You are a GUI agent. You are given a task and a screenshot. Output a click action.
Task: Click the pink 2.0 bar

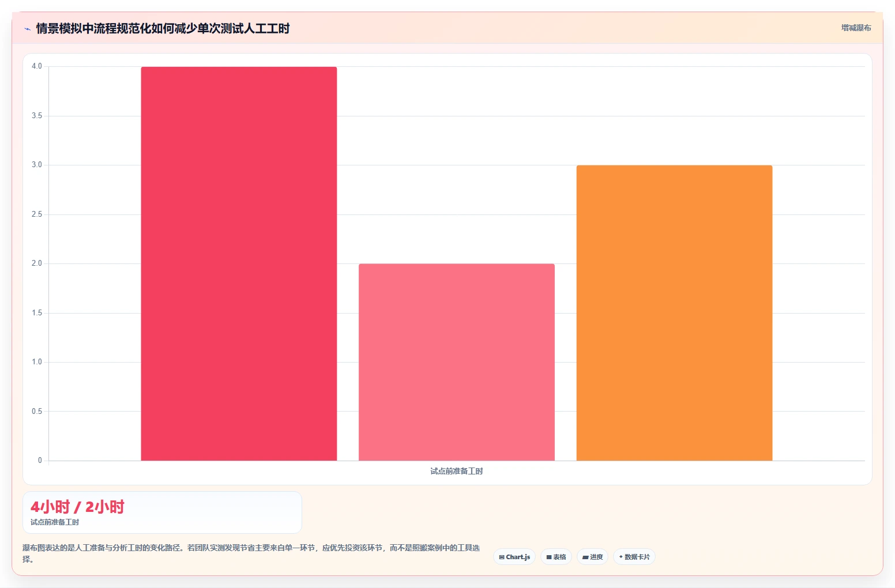coord(457,362)
